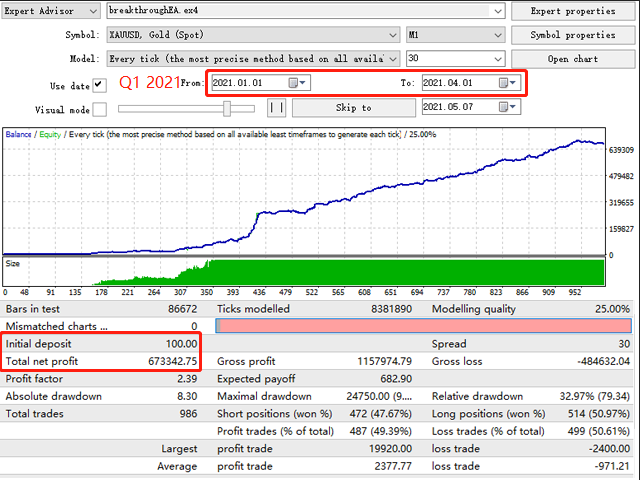Click the Profit trades value 487 (49.39%)
This screenshot has height=480, width=640.
pos(380,431)
